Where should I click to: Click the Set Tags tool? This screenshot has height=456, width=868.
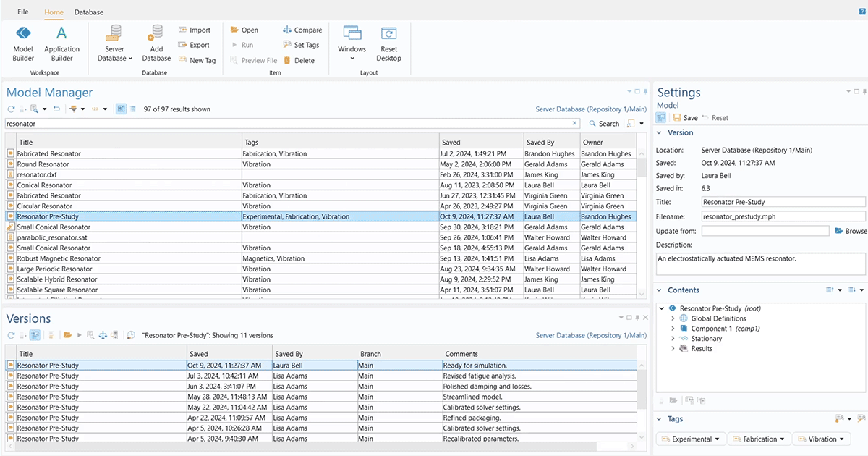point(301,45)
